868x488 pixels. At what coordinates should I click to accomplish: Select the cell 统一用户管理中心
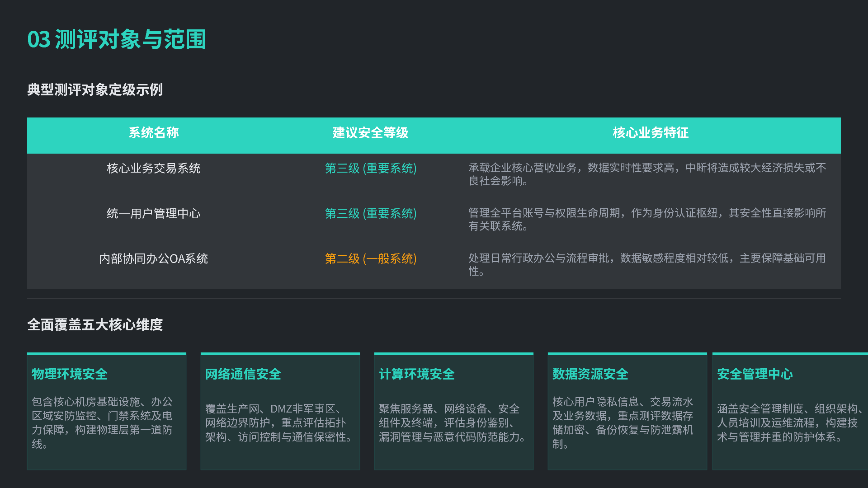154,213
